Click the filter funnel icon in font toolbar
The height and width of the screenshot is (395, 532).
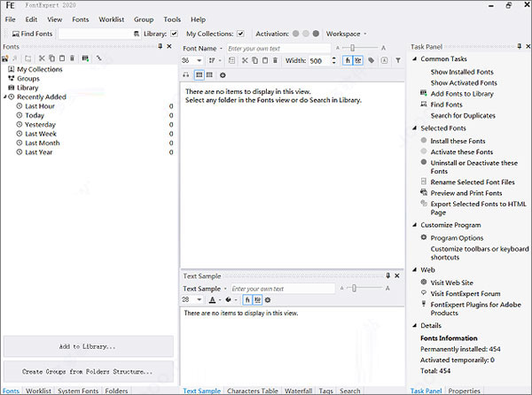[x=398, y=60]
